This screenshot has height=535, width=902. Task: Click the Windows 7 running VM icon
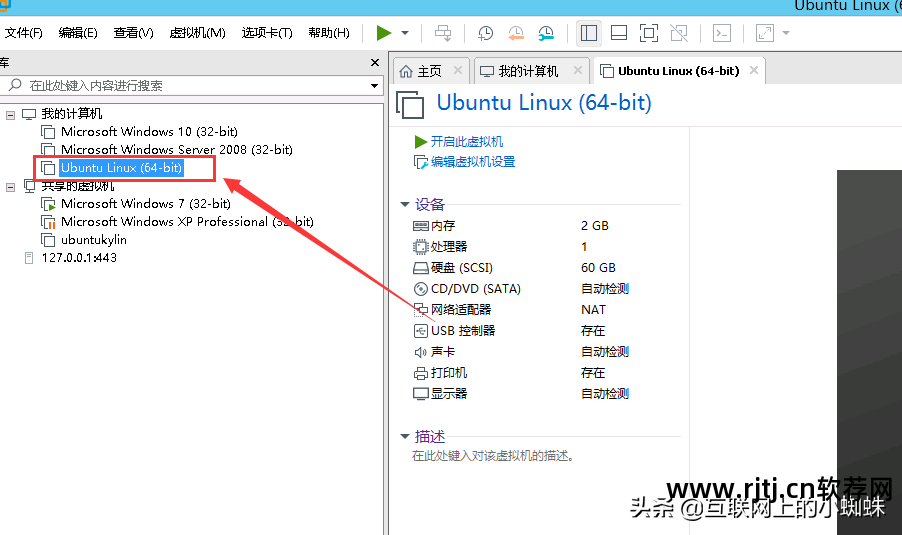(48, 204)
